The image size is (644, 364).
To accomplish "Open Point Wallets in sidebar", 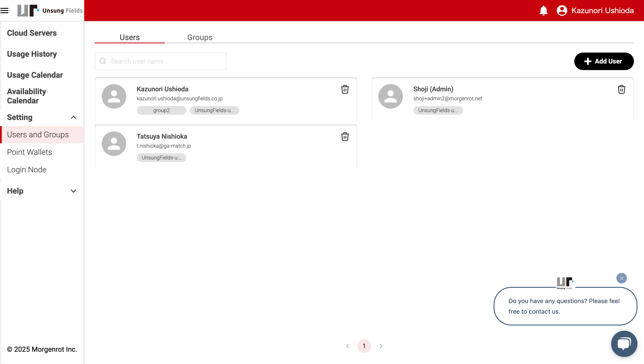I will 30,152.
